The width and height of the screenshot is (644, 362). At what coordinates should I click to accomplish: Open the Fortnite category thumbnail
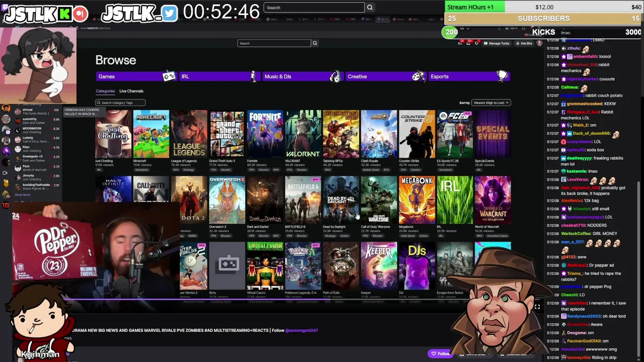coord(265,134)
